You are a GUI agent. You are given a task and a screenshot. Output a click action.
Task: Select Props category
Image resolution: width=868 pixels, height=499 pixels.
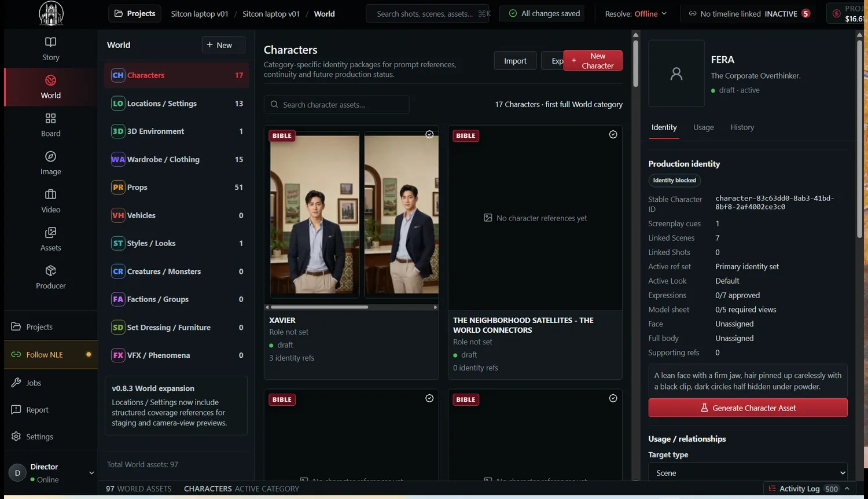[176, 188]
